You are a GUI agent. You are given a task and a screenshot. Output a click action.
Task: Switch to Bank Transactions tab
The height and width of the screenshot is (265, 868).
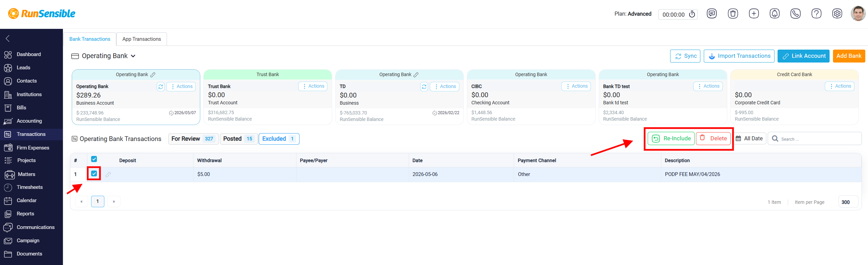[x=90, y=39]
